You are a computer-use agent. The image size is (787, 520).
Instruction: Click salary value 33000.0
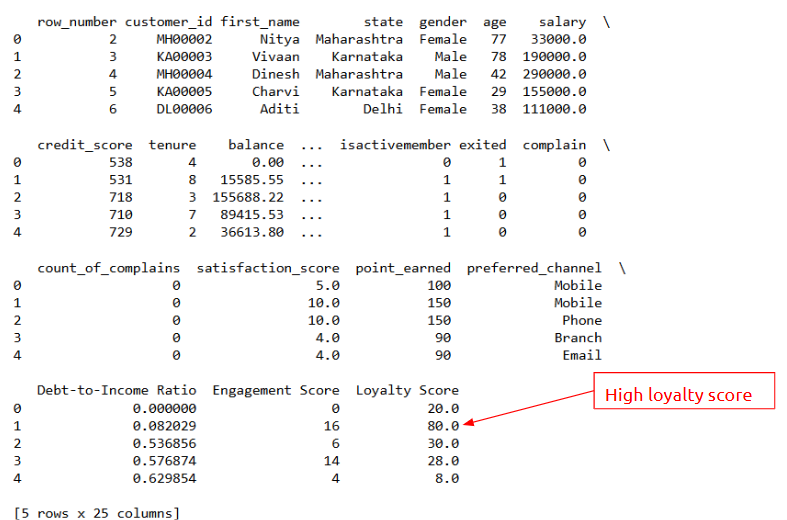tap(558, 39)
